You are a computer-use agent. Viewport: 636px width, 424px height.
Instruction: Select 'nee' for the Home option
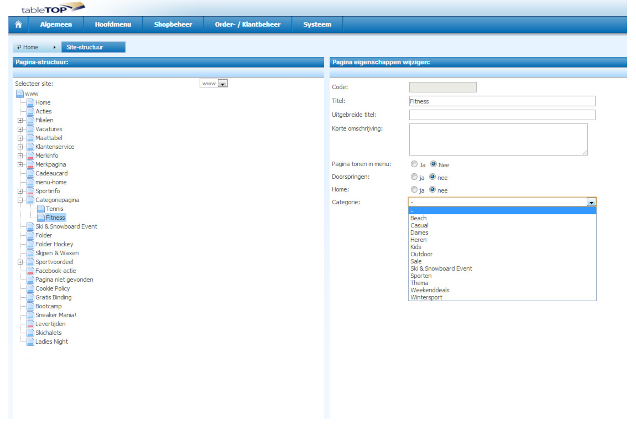(x=432, y=189)
